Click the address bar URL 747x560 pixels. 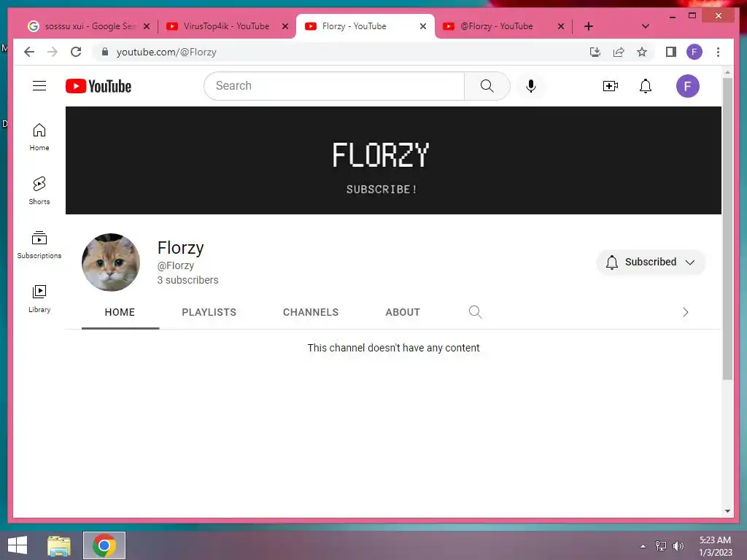coord(166,52)
